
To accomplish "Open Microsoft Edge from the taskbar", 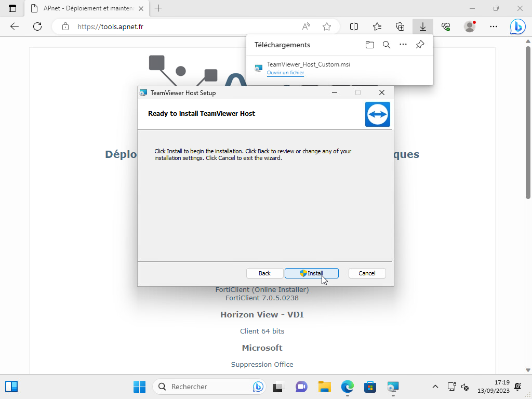I will point(348,387).
